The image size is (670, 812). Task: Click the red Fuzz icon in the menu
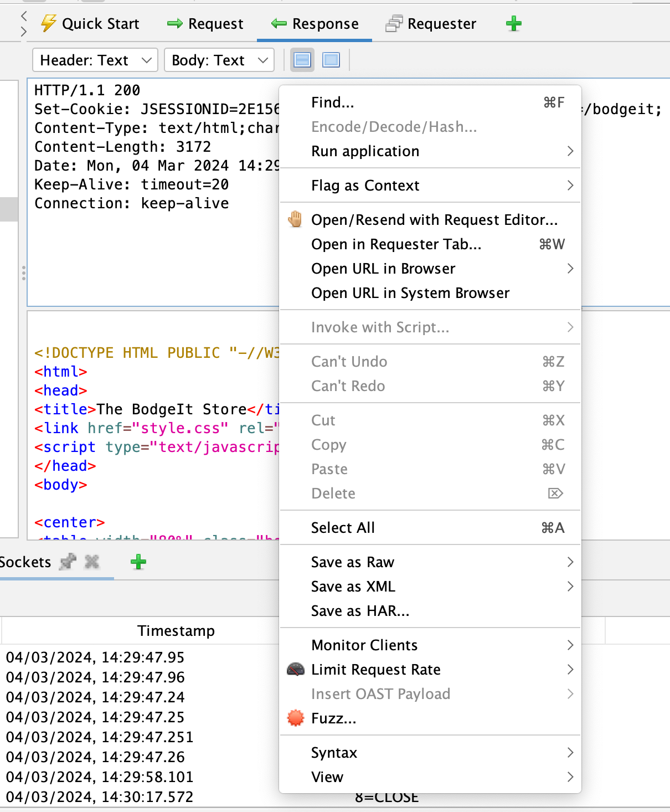[295, 718]
